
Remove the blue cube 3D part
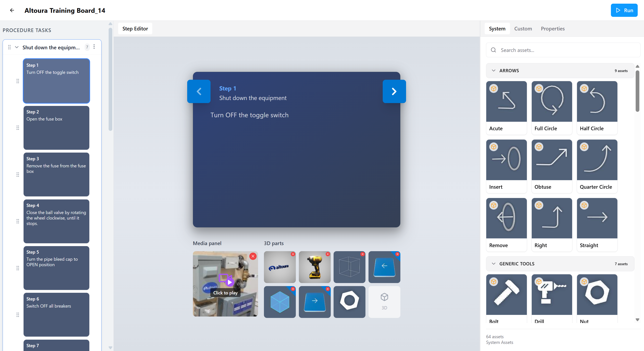pyautogui.click(x=293, y=289)
